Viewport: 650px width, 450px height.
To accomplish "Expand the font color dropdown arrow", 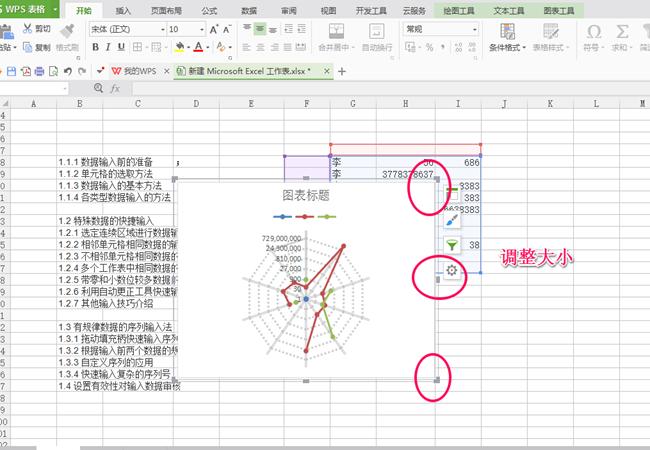I will [x=208, y=47].
